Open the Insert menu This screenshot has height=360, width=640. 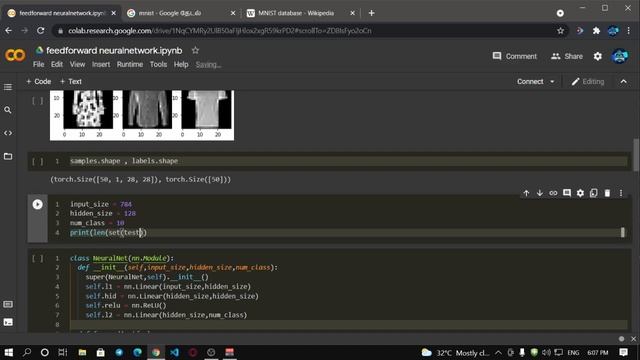pyautogui.click(x=101, y=64)
